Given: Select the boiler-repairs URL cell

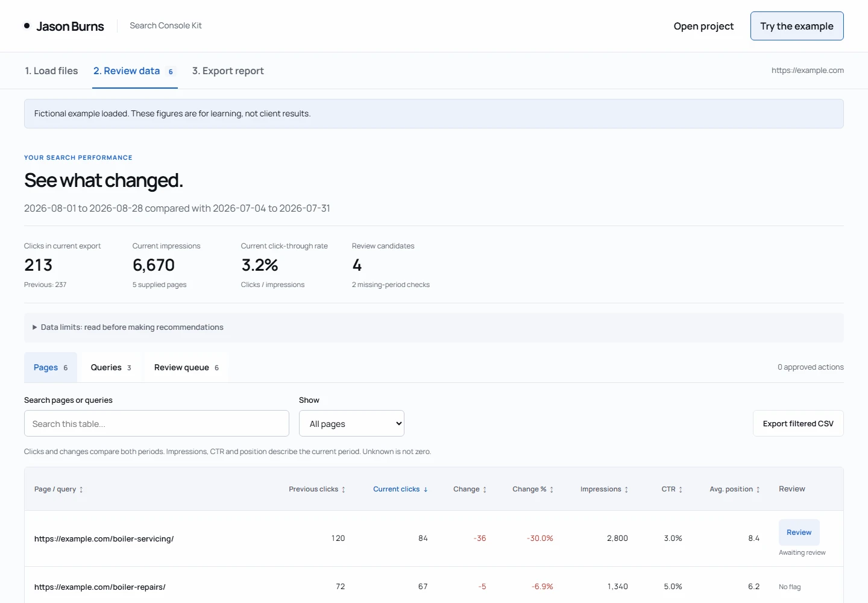Looking at the screenshot, I should pos(99,587).
